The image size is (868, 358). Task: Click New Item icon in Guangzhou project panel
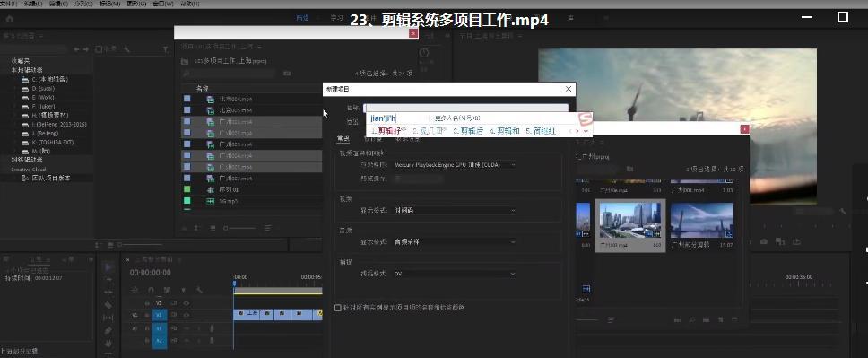[721, 319]
